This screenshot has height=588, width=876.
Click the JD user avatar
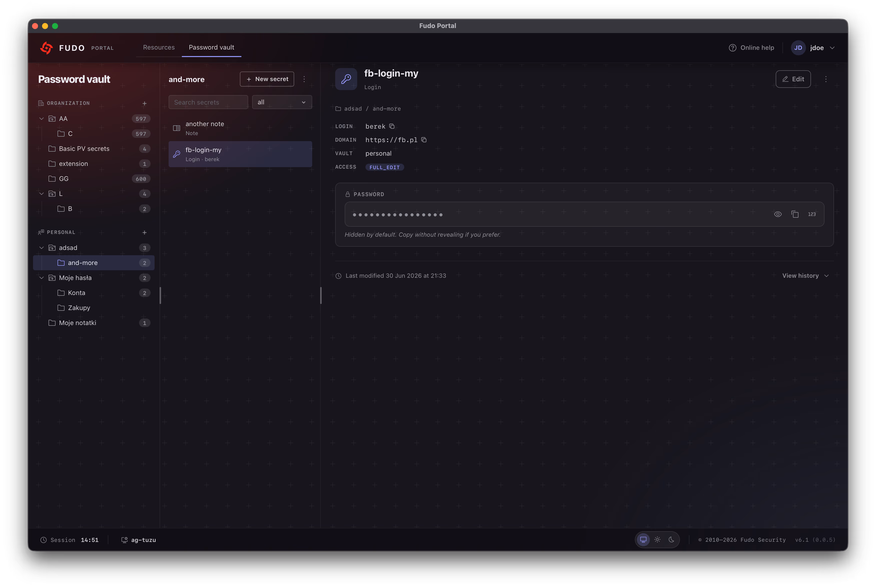coord(798,48)
